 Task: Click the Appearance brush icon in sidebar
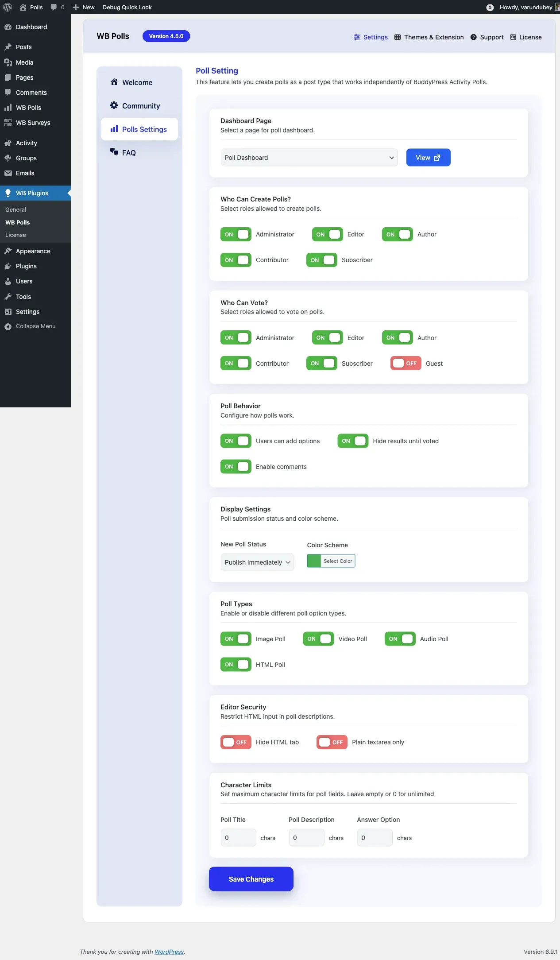[x=8, y=251]
